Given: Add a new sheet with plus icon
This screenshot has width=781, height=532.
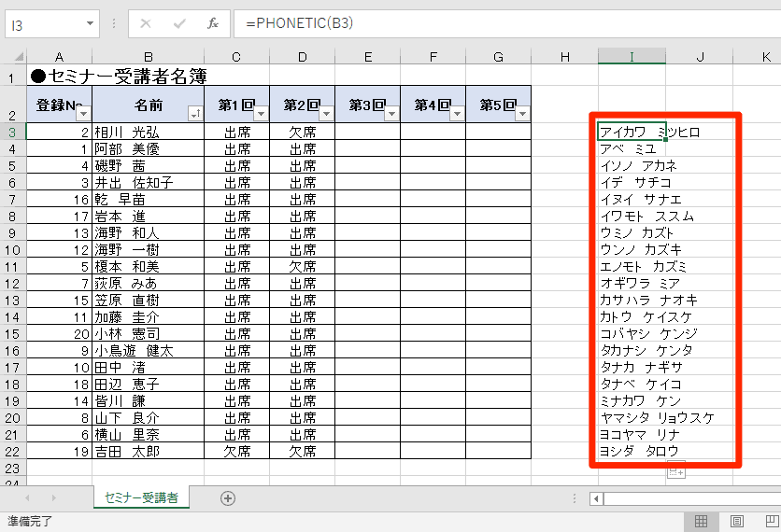Looking at the screenshot, I should coord(228,498).
